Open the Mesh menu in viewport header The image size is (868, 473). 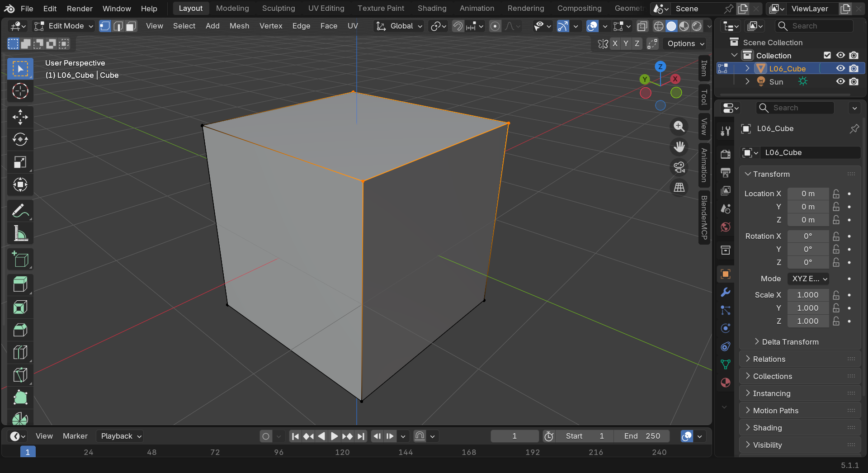point(239,26)
